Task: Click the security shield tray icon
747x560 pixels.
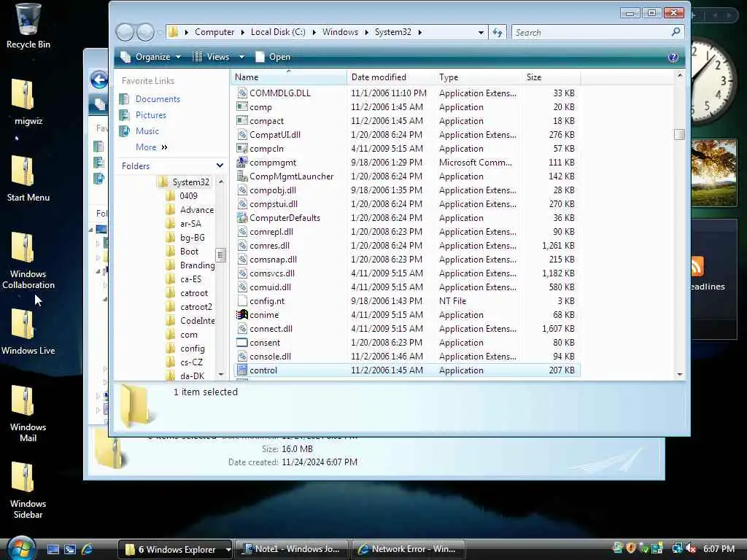Action: pos(631,548)
